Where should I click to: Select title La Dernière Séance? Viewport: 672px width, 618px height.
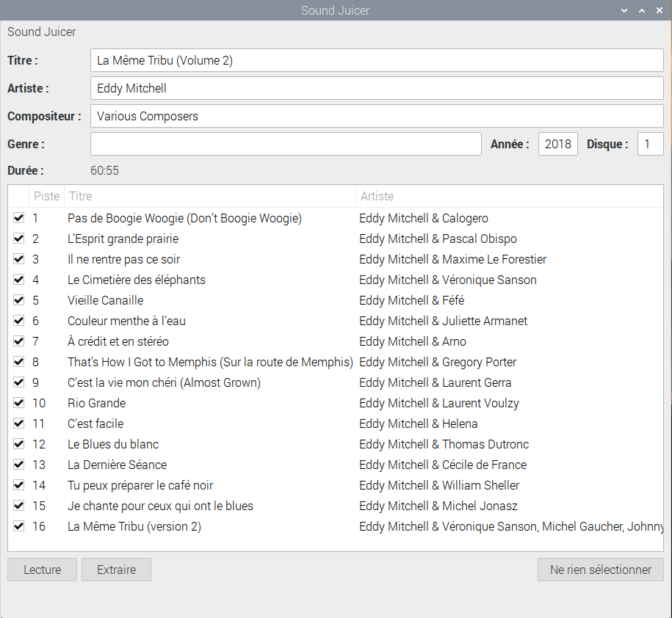tap(117, 465)
